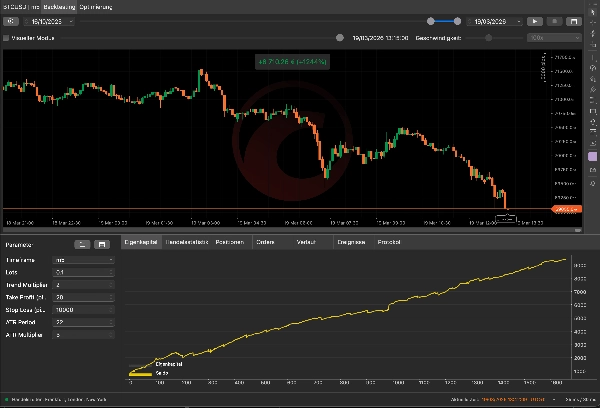600x408 pixels.
Task: Open the backtesting settings gear icon
Action: click(x=11, y=21)
